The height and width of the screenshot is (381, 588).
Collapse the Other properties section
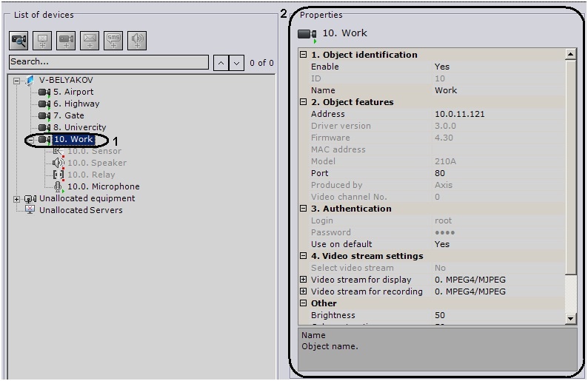[x=304, y=303]
